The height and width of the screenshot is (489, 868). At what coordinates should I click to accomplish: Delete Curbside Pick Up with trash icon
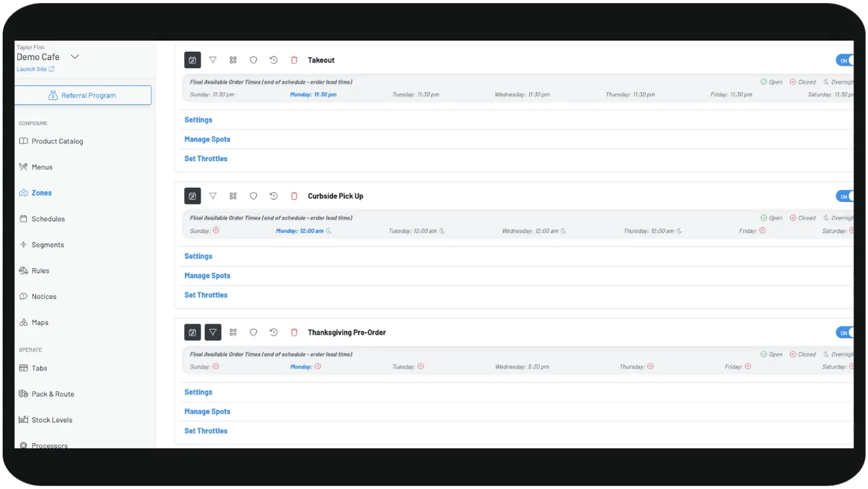[294, 196]
